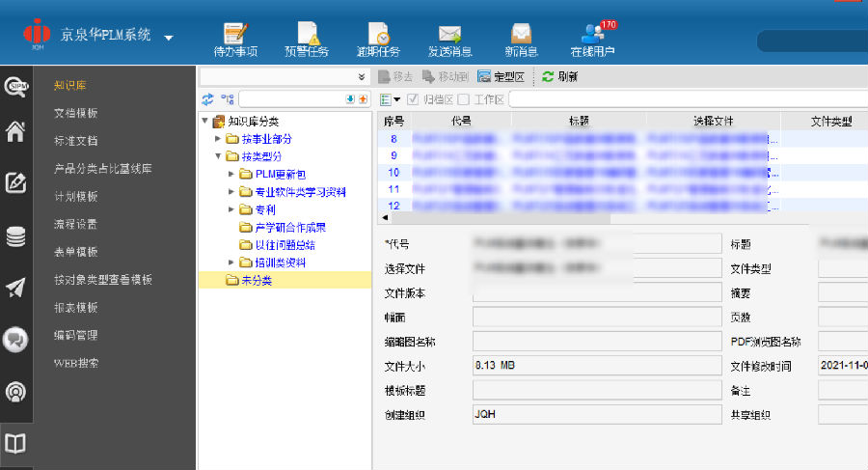
Task: Click the edit pencil icon in left sidebar
Action: pos(15,182)
